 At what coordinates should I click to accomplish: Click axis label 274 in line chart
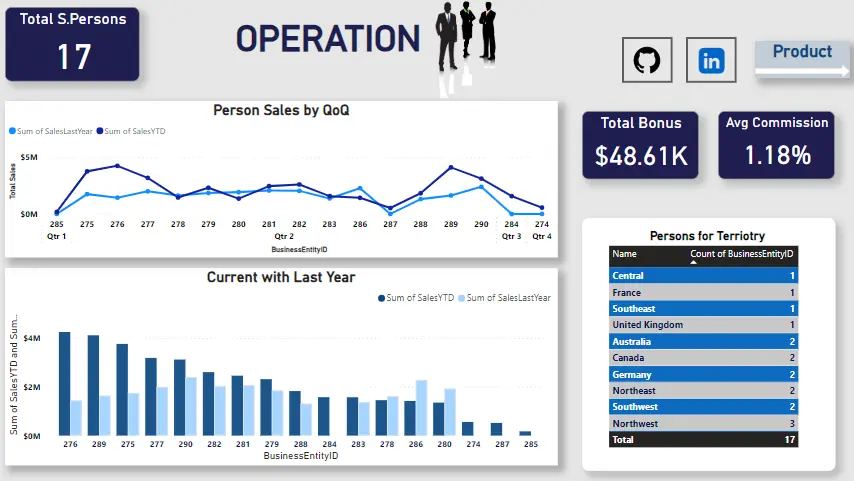pos(542,224)
